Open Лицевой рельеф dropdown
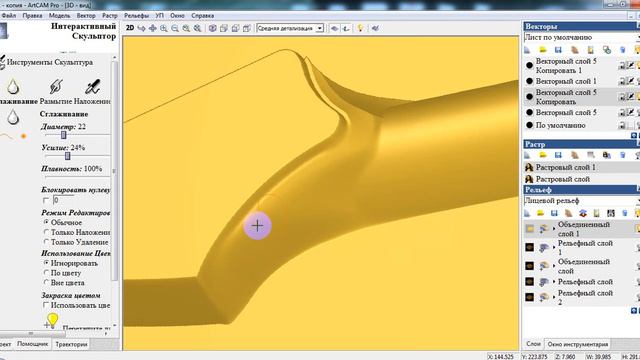 click(582, 200)
